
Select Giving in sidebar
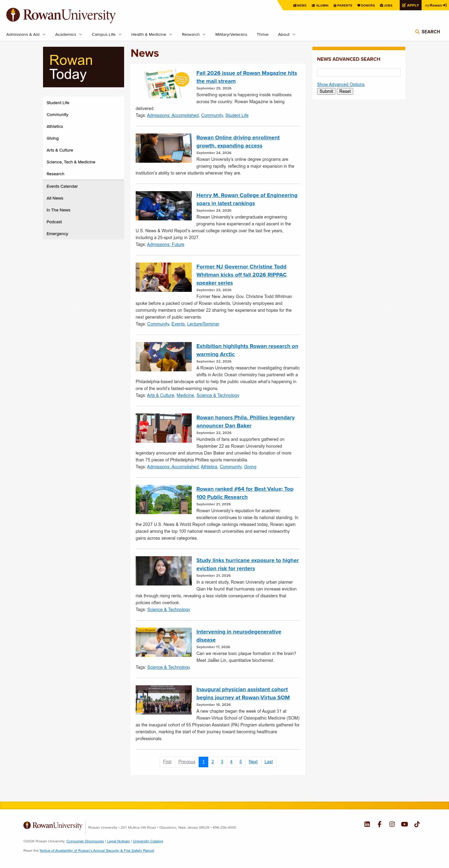[x=83, y=138]
